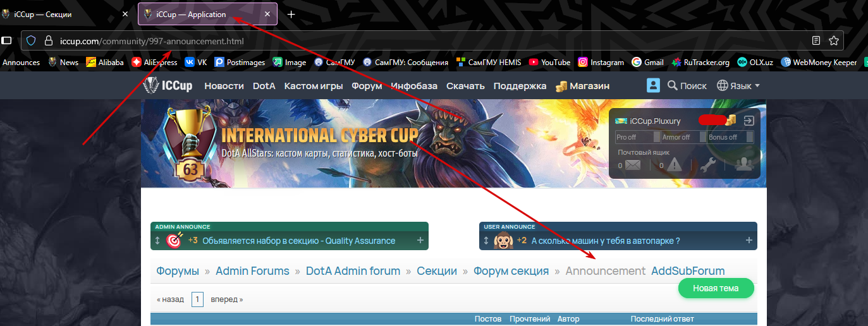The width and height of the screenshot is (868, 326).
Task: Click the logout arrow icon
Action: pos(749,121)
